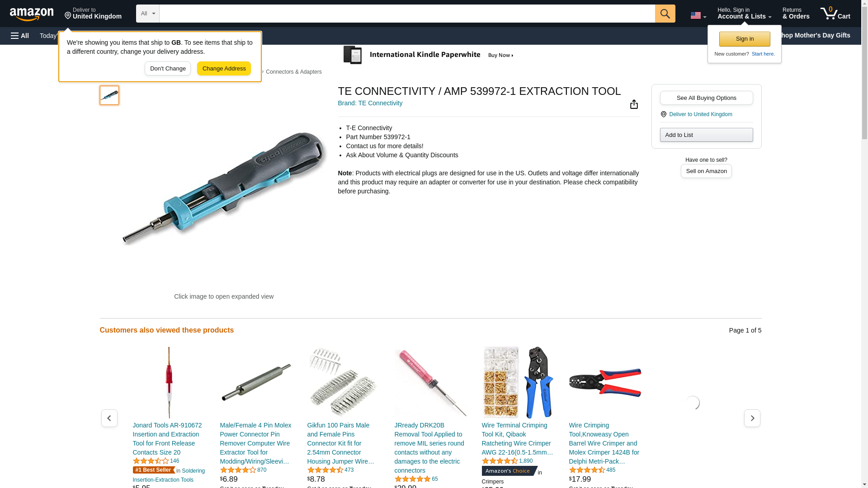Open Deliver to United Kingdom selector
The image size is (868, 488).
[93, 14]
